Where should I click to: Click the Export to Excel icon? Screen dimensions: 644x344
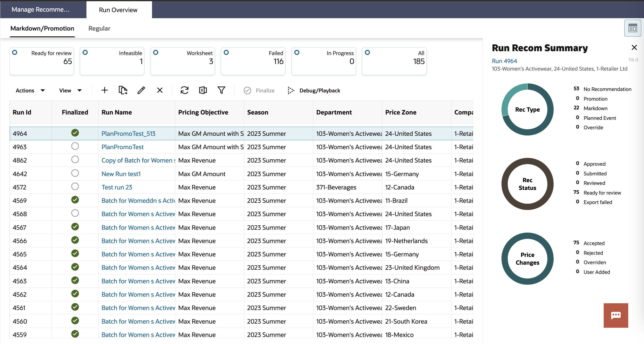tap(203, 90)
